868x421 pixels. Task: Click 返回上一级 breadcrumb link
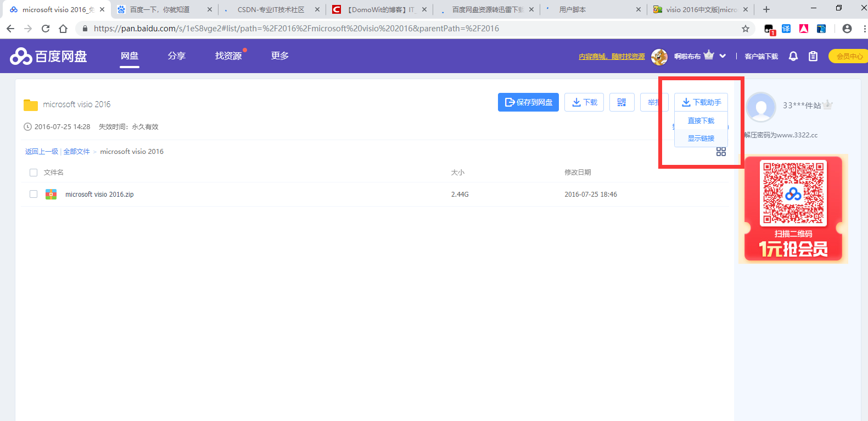pos(42,152)
